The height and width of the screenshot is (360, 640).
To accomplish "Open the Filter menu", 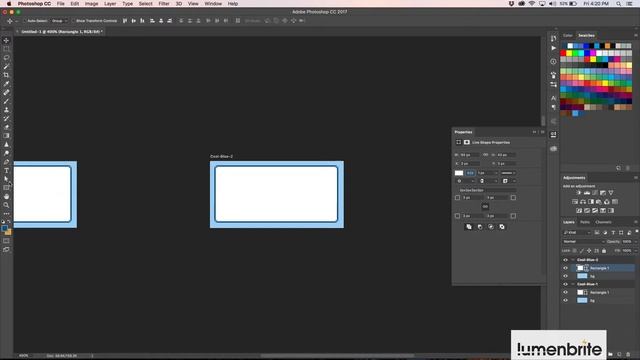I will pyautogui.click(x=164, y=4).
